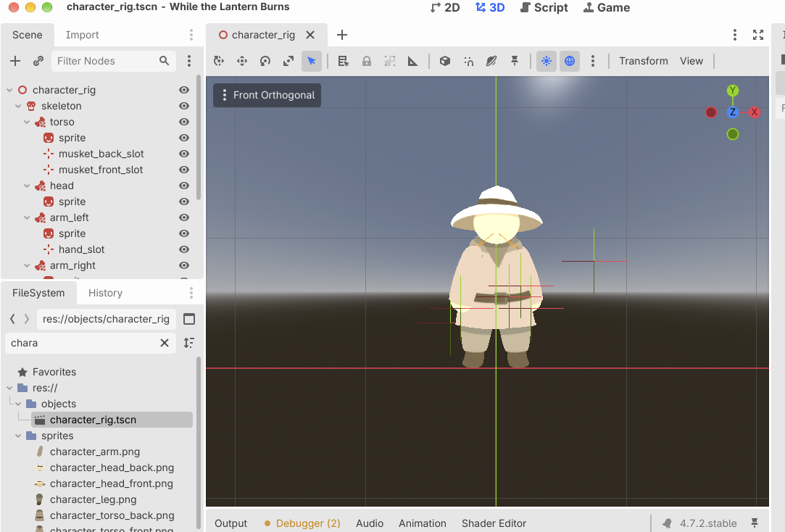Viewport: 785px width, 532px height.
Task: Open the Script workspace
Action: (544, 7)
